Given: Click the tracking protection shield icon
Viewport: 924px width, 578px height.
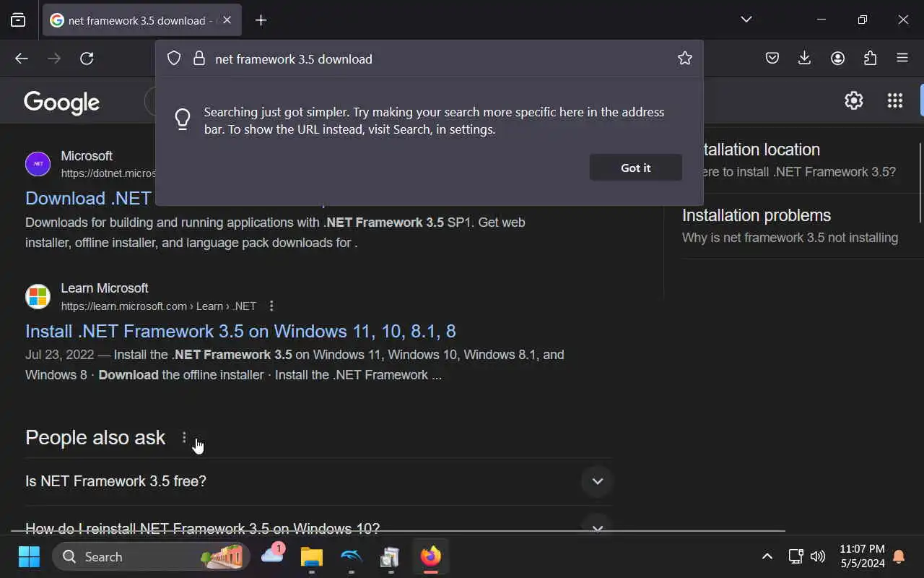Looking at the screenshot, I should [173, 59].
